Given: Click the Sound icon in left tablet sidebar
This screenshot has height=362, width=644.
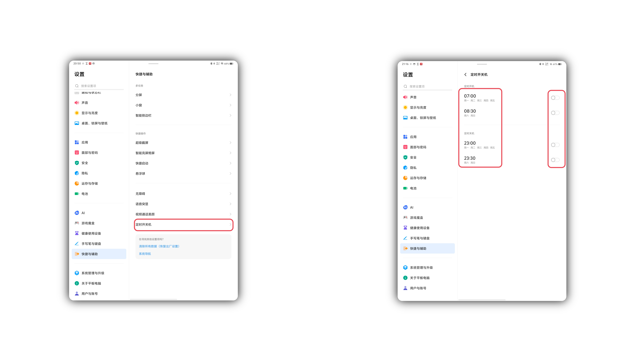Looking at the screenshot, I should (77, 103).
